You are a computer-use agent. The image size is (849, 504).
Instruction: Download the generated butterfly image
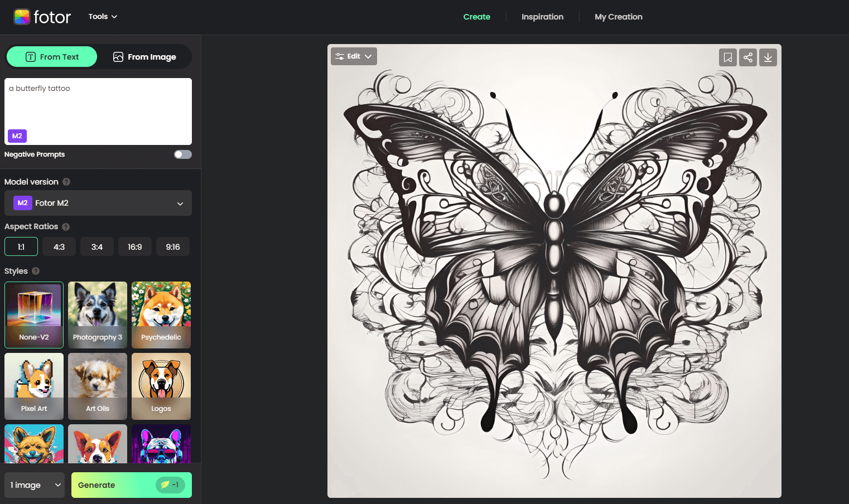click(x=768, y=57)
